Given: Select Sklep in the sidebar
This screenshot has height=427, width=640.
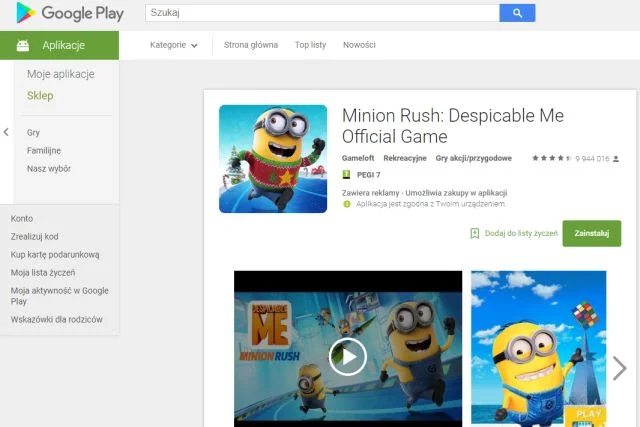Looking at the screenshot, I should click(40, 96).
